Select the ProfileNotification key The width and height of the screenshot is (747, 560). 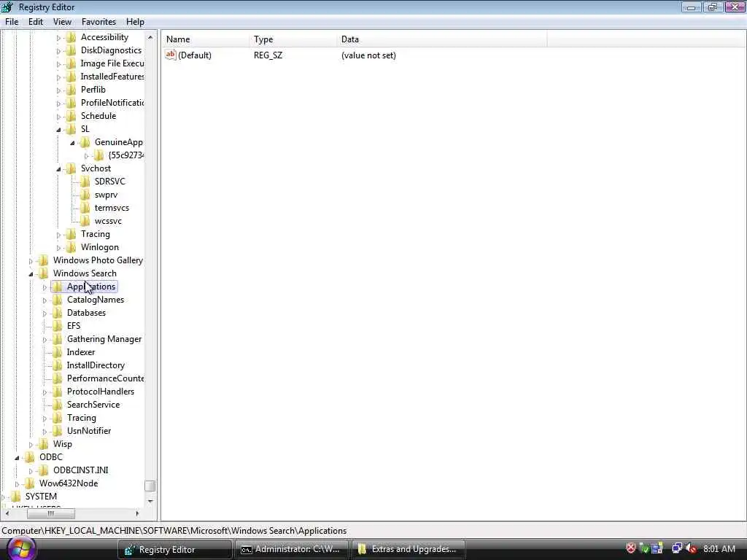pos(112,103)
